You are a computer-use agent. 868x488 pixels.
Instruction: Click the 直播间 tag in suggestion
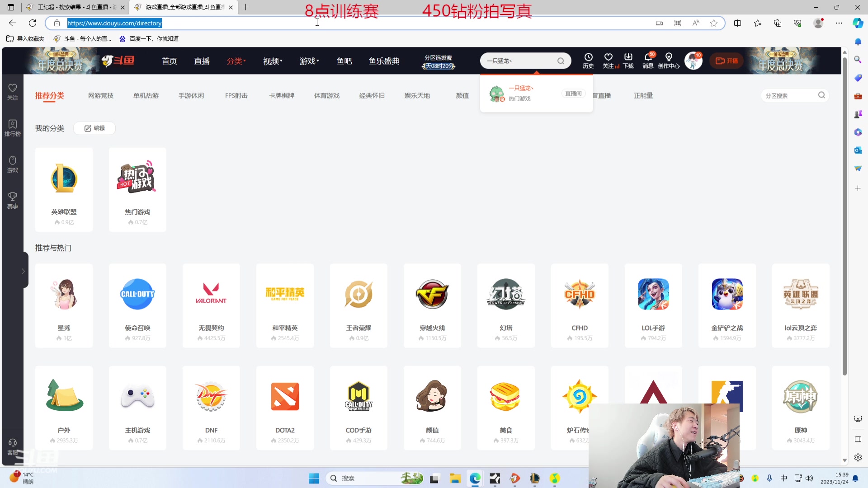tap(574, 94)
